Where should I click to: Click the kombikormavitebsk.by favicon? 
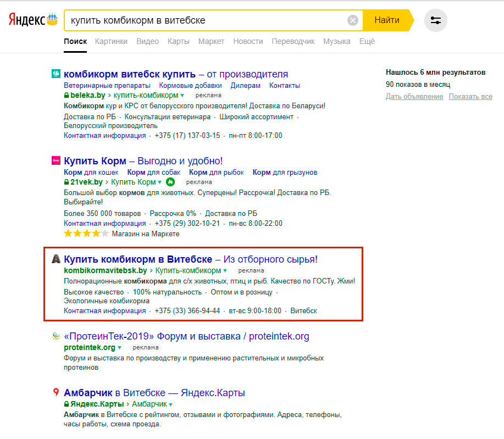[x=56, y=259]
